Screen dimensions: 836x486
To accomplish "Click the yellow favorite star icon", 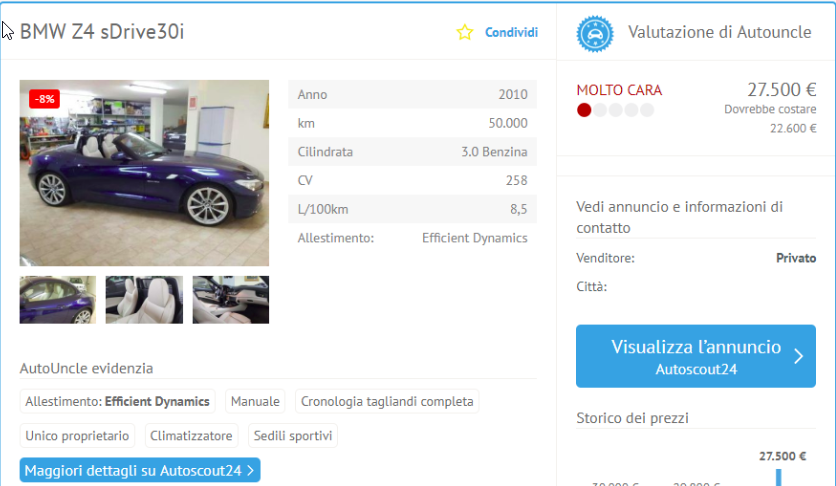I will point(464,33).
